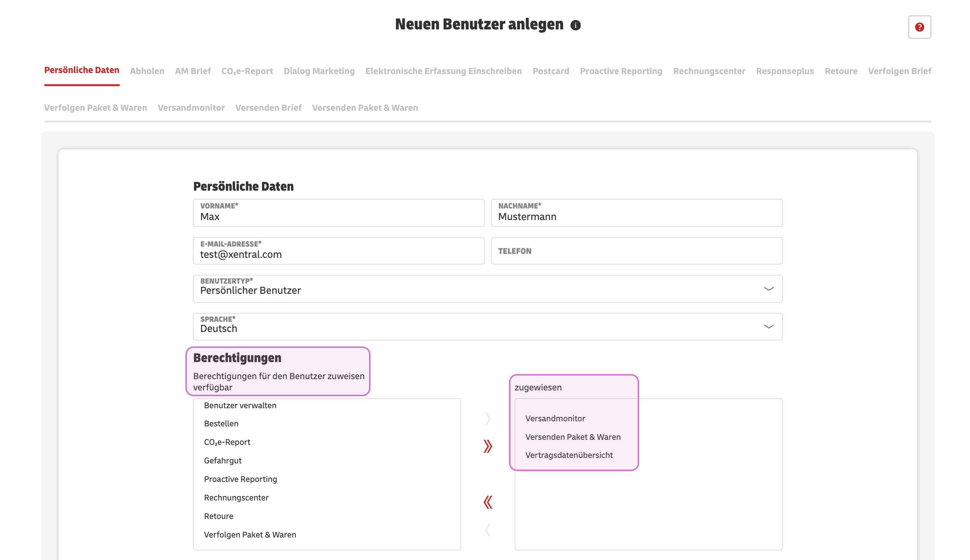
Task: Click the Telefon input field
Action: [x=636, y=251]
